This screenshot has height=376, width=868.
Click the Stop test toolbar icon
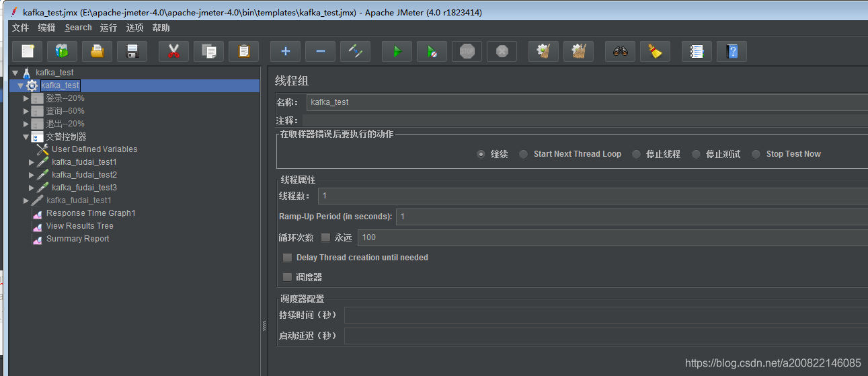click(467, 51)
